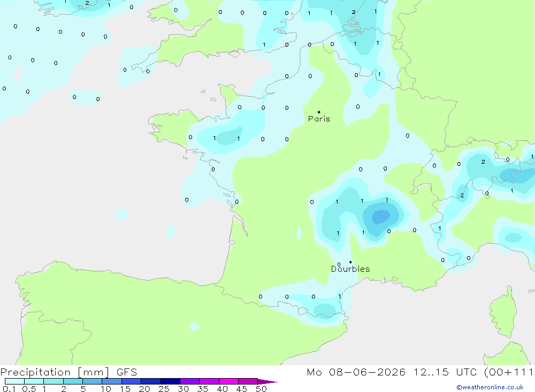Screen dimensions: 535x392
Task: Click legend value label '50'
Action: pos(261,389)
